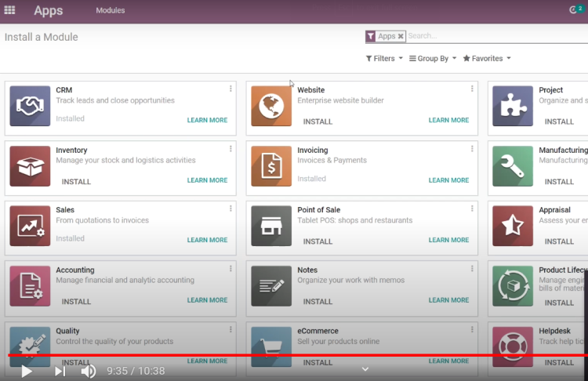This screenshot has height=381, width=588.
Task: Click the Invoicing dollar document icon
Action: 271,166
